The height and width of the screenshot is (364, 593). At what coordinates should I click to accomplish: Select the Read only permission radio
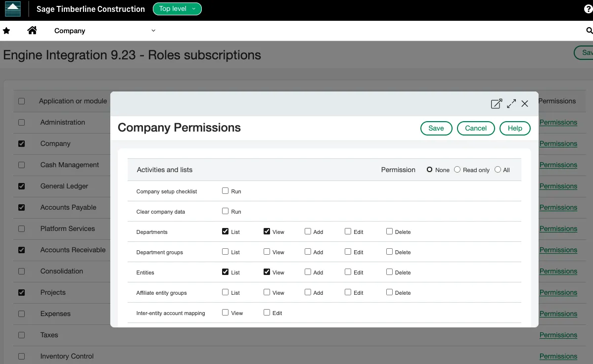tap(457, 169)
